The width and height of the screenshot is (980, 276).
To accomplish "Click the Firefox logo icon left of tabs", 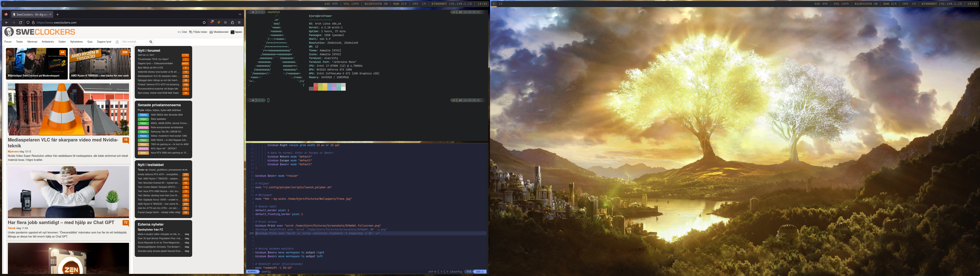I will (6, 15).
